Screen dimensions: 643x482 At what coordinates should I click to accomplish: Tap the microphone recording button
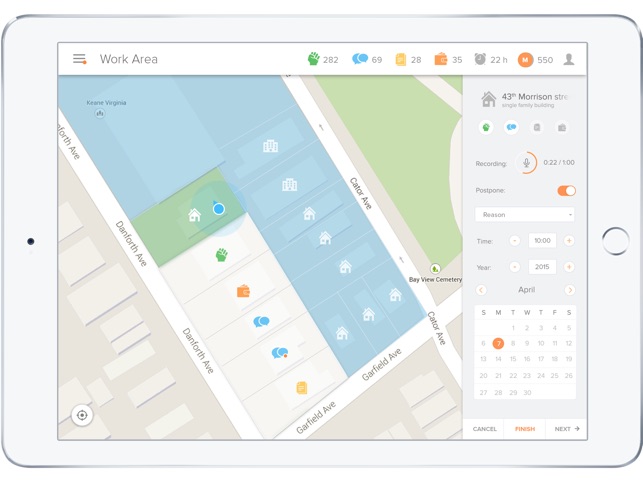(527, 163)
